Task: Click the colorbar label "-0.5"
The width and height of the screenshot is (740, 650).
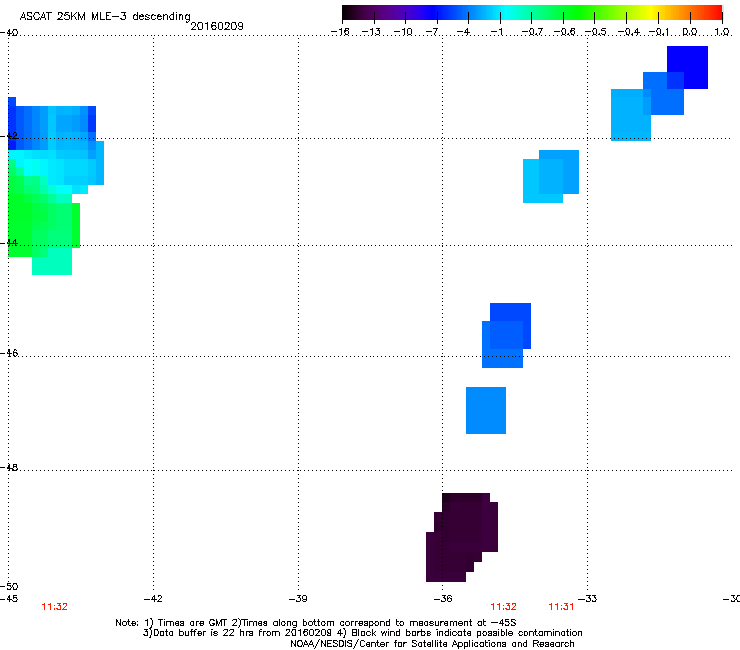Action: point(595,32)
